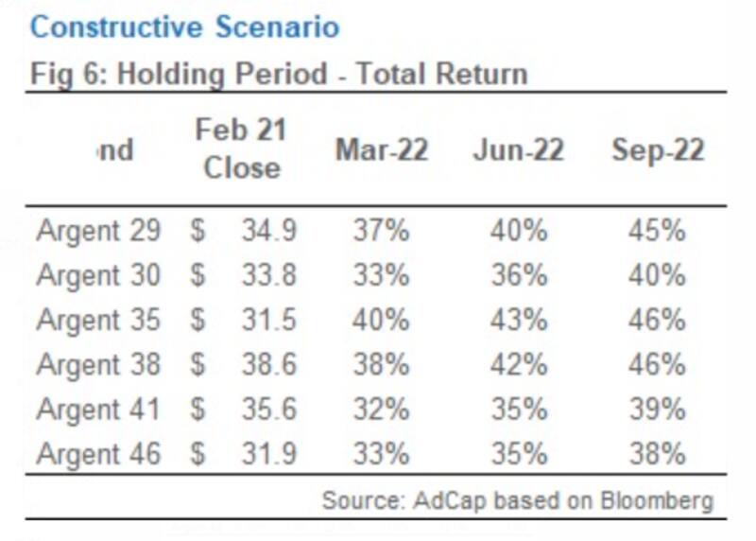Click Argent 29's Sep-22 return of 45%
Viewport: 756px width, 541px height.
pos(658,231)
